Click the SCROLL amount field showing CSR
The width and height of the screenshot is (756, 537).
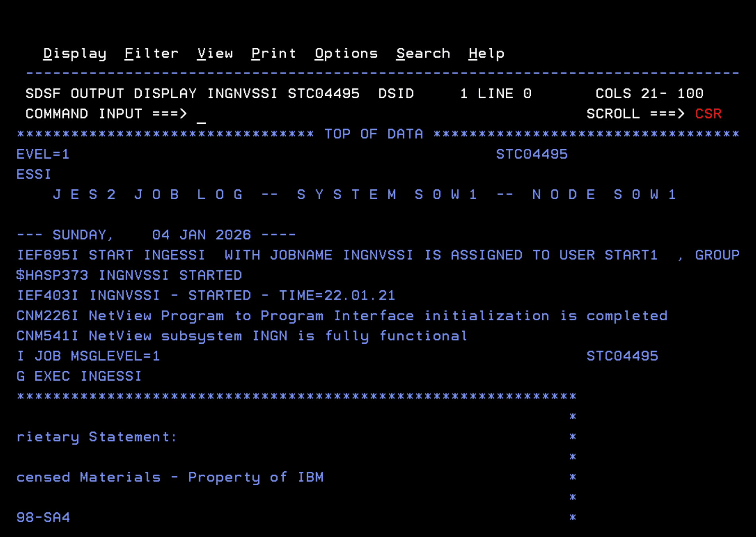click(x=708, y=114)
